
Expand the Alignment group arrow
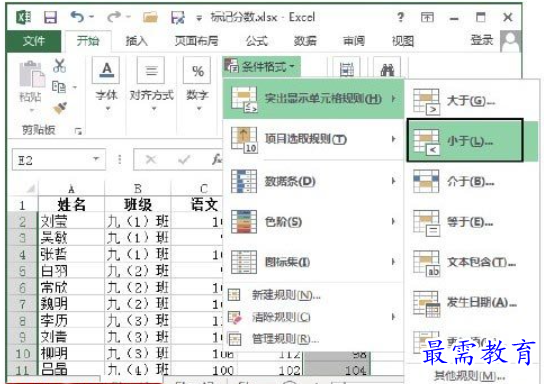pyautogui.click(x=153, y=109)
